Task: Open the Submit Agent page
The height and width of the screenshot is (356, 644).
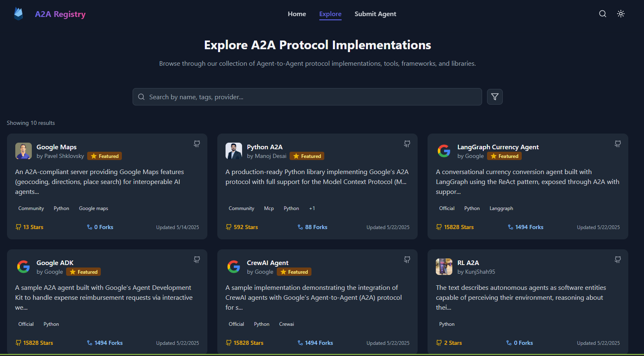Action: pyautogui.click(x=375, y=14)
